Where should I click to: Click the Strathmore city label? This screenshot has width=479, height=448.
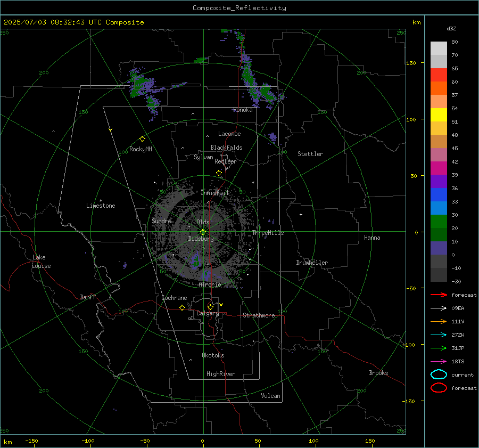(x=259, y=315)
